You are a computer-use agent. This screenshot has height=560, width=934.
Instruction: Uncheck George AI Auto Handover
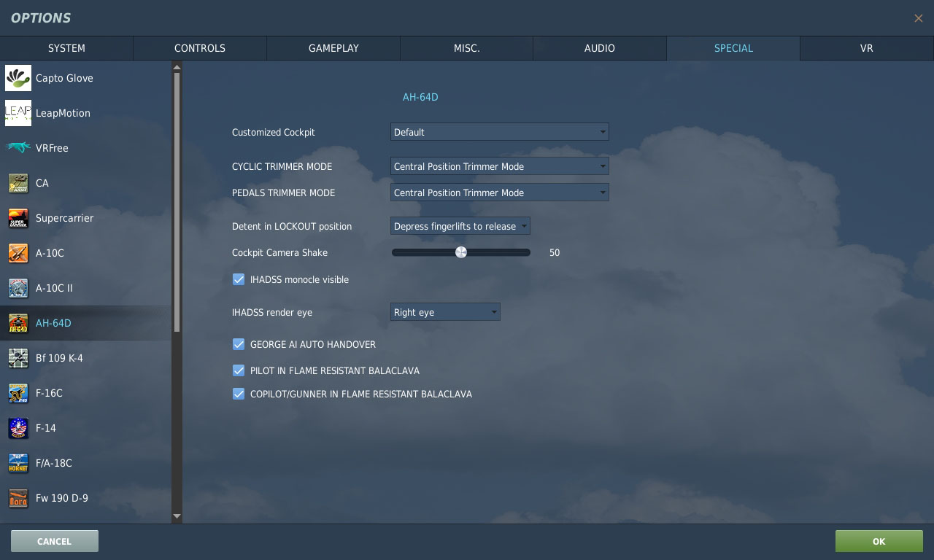click(x=239, y=344)
